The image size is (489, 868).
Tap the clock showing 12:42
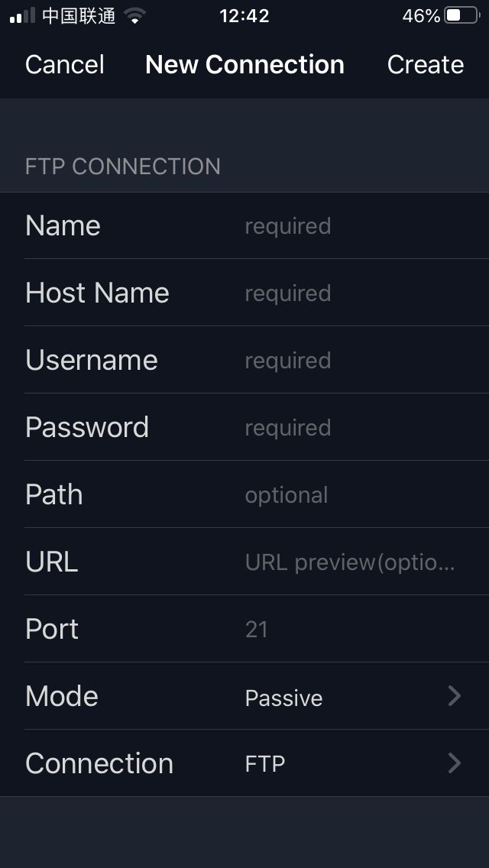(244, 15)
